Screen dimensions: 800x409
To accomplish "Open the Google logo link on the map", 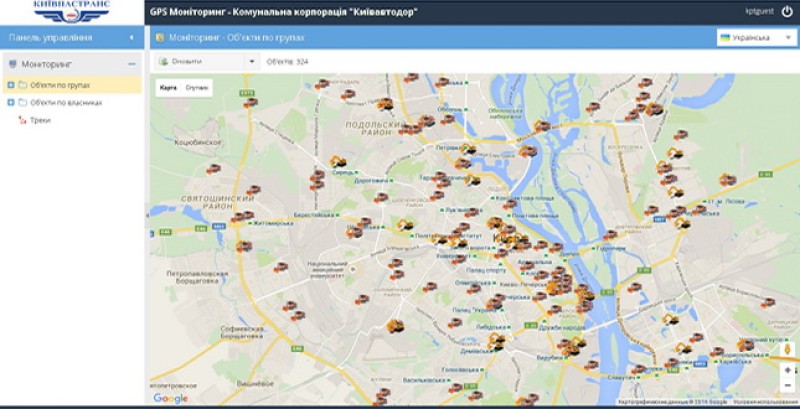I will 170,398.
